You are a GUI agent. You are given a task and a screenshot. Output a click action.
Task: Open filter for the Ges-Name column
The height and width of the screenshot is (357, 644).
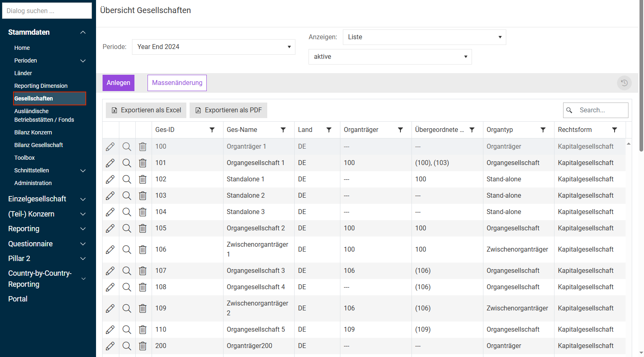(x=283, y=130)
